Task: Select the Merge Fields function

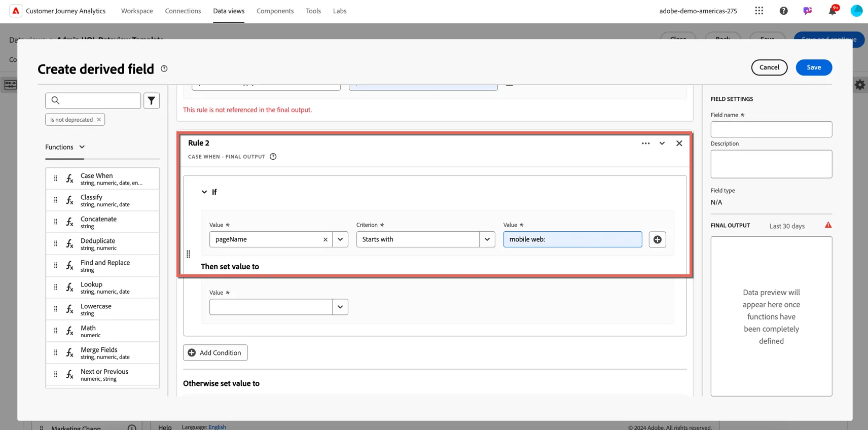Action: 102,353
